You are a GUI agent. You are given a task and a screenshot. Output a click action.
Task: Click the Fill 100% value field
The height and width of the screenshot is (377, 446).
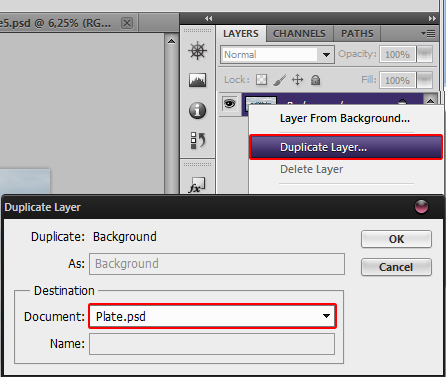point(397,80)
